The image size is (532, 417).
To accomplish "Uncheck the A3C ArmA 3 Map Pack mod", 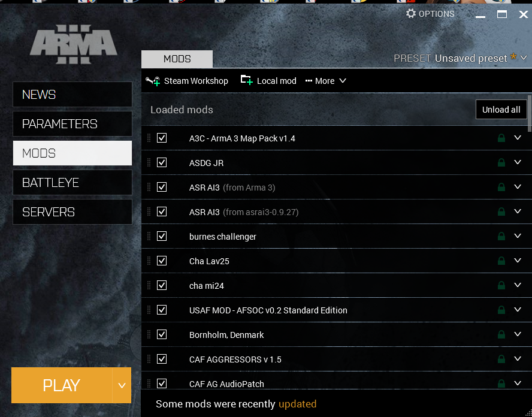I will [162, 138].
